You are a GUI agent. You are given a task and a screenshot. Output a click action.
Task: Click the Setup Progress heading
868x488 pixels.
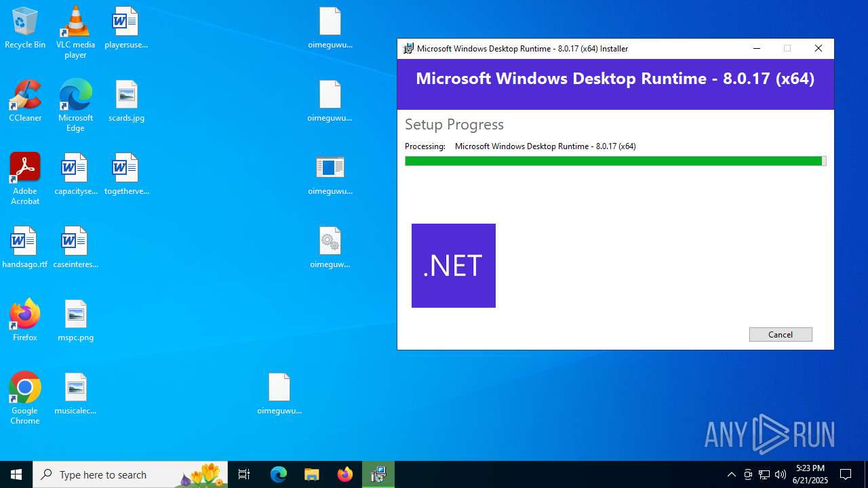tap(454, 124)
